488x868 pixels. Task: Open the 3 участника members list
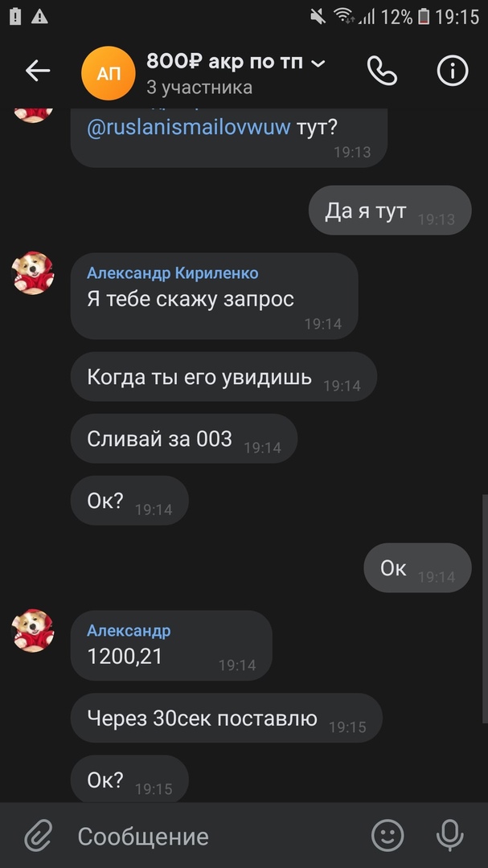coord(199,88)
